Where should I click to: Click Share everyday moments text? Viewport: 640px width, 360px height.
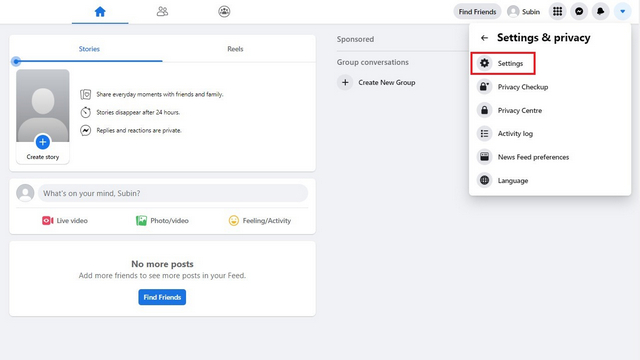[x=160, y=94]
